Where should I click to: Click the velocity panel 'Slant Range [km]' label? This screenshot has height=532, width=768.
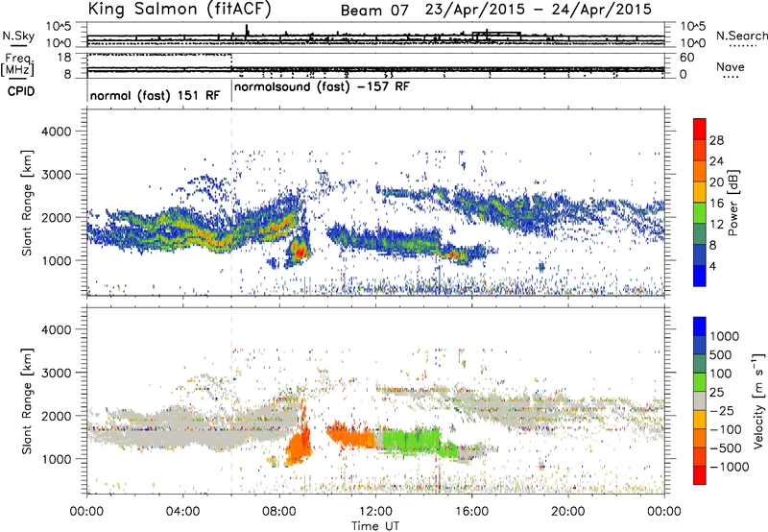coord(27,400)
